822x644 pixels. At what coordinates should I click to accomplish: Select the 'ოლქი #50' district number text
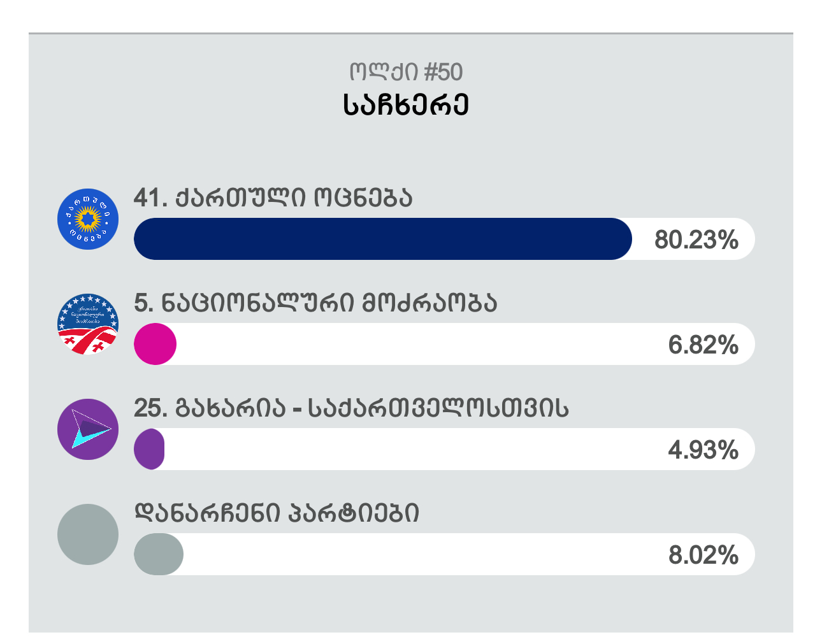pos(406,72)
